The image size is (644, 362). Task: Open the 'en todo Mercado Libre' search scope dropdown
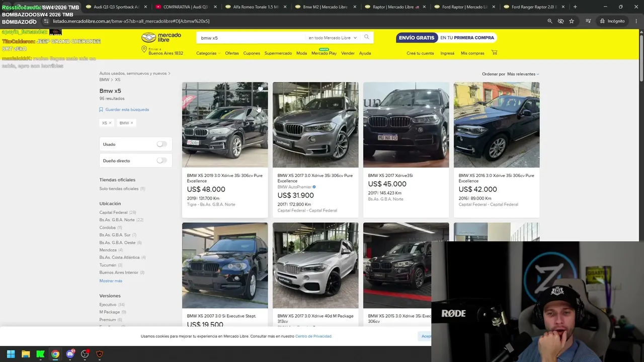(333, 38)
